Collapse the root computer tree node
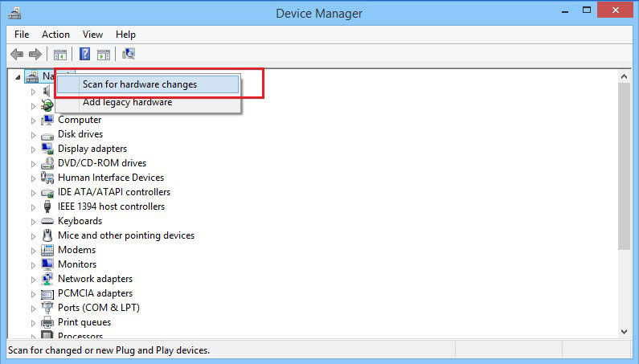Viewport: 639px width, 364px height. (19, 76)
